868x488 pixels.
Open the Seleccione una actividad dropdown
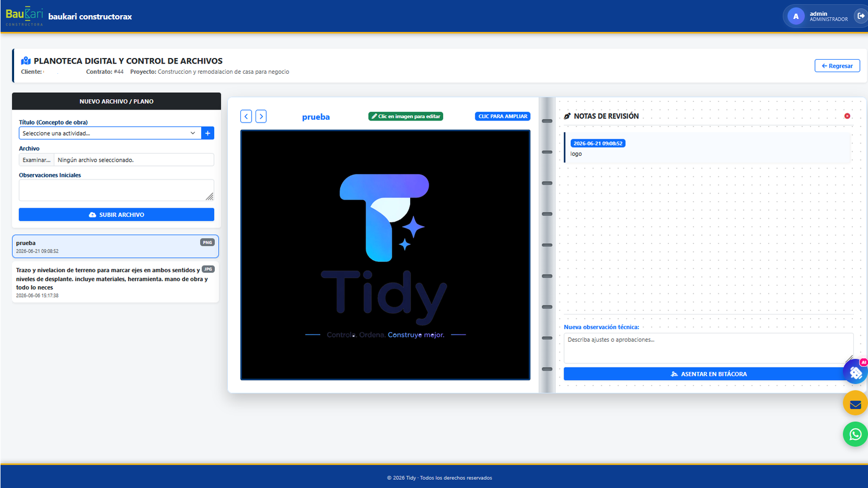click(x=110, y=133)
